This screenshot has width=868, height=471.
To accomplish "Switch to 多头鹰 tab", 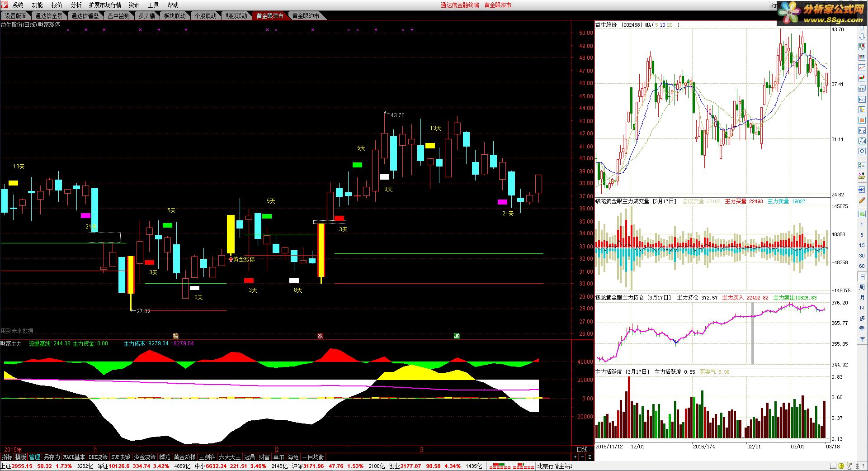I will pos(146,16).
